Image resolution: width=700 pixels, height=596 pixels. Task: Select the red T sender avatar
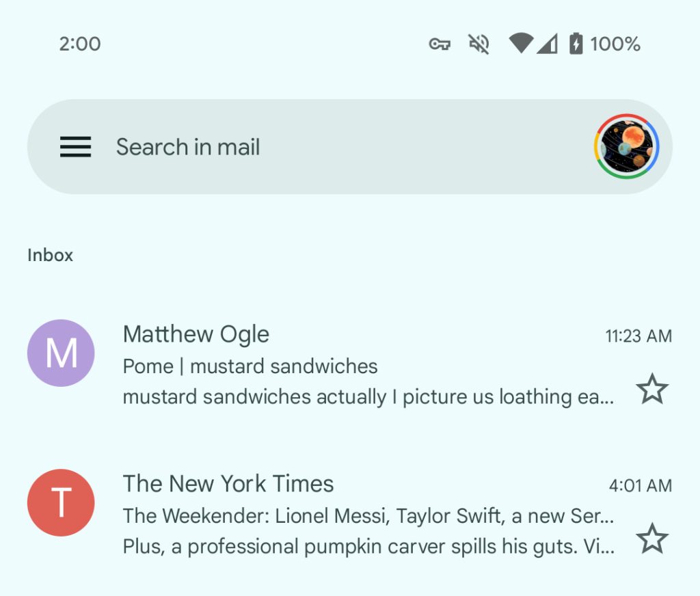pos(61,502)
